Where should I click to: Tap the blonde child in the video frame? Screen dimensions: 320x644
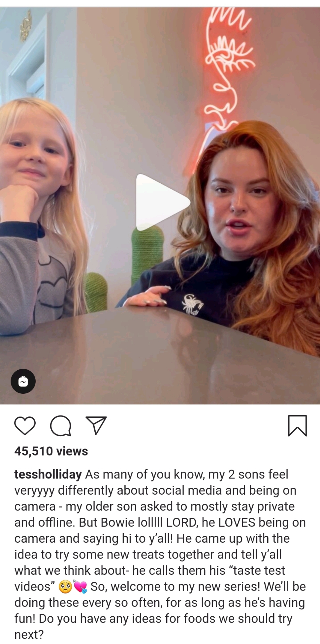36,211
